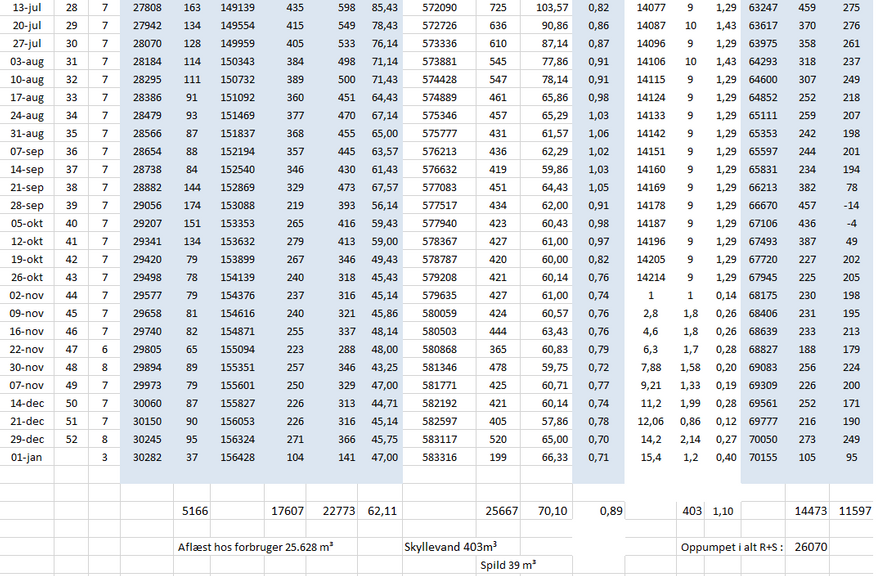
Task: Select week number 47 cell
Action: coord(71,349)
